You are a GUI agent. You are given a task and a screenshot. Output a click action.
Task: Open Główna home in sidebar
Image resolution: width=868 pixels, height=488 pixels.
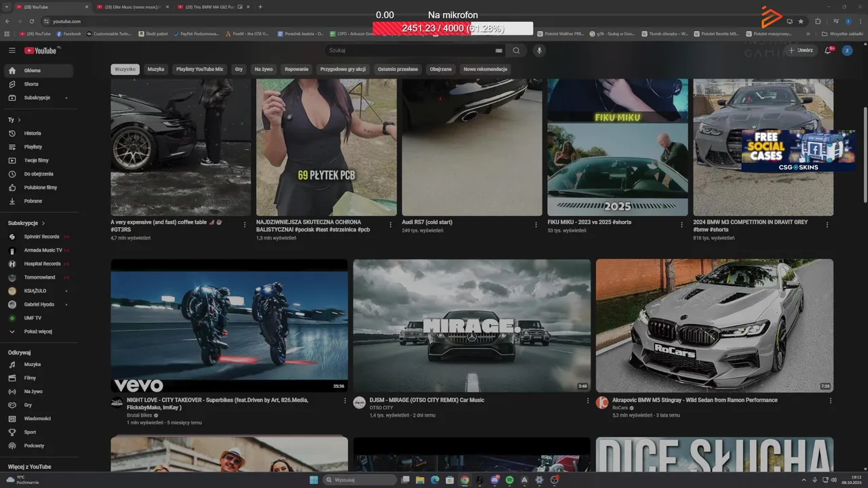(x=38, y=70)
